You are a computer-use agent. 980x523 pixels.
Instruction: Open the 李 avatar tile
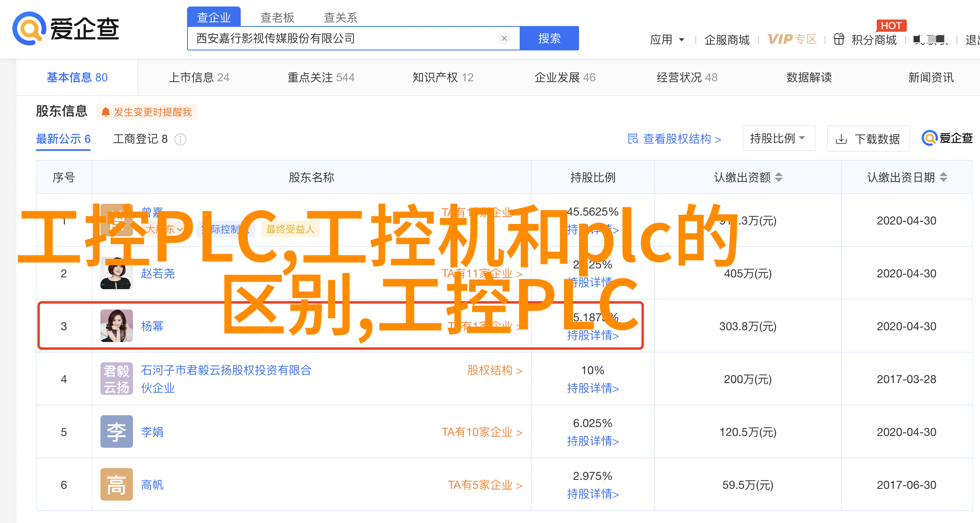click(x=116, y=431)
